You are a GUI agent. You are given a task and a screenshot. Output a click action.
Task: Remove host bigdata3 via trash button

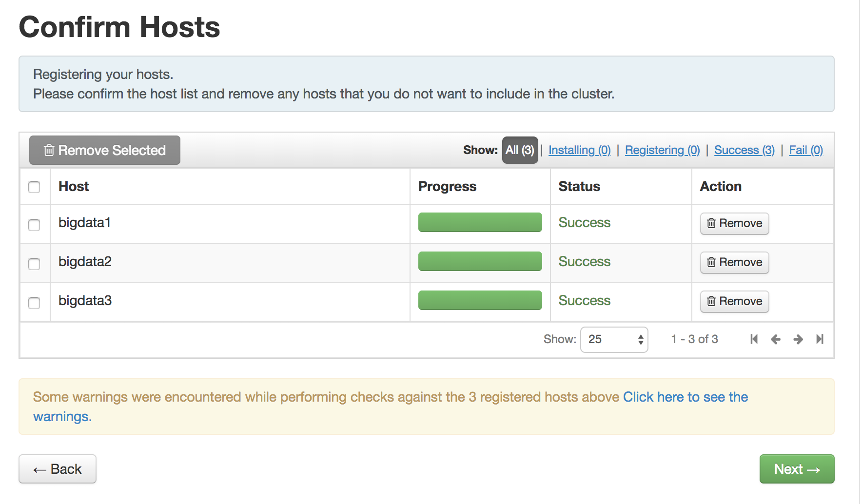click(x=734, y=301)
